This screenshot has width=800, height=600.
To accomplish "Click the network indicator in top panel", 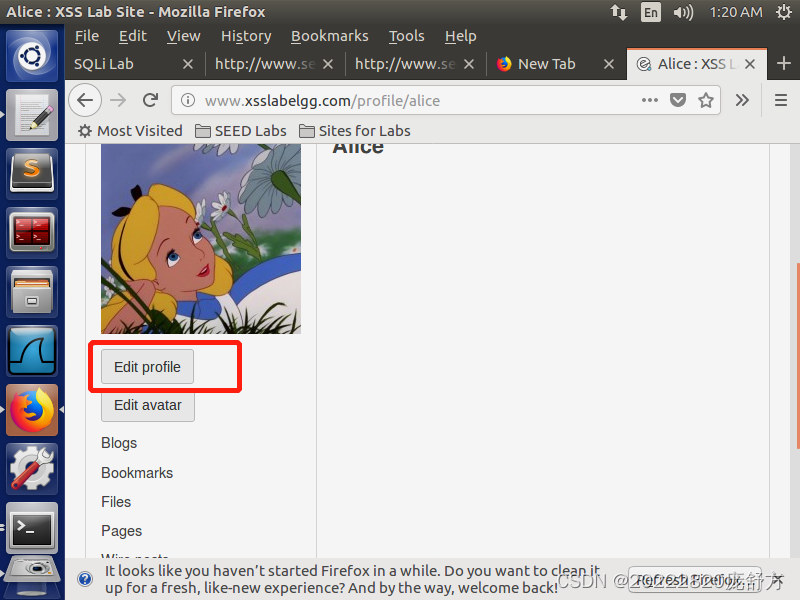I will click(619, 12).
